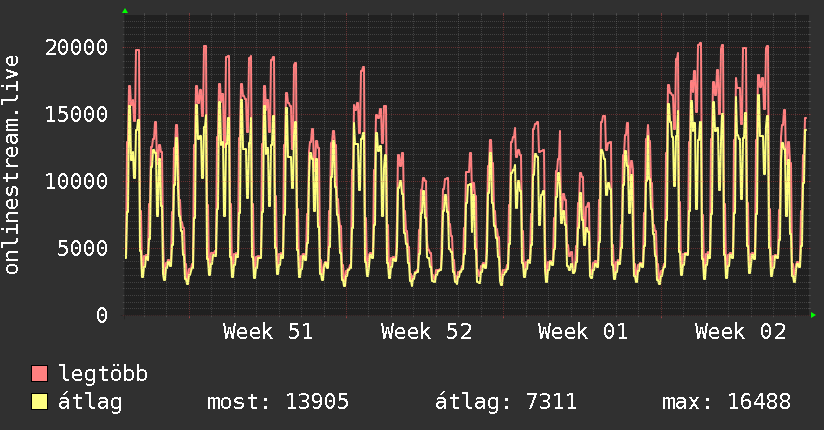The height and width of the screenshot is (430, 824).
Task: Select the Week 01 axis label
Action: [583, 332]
